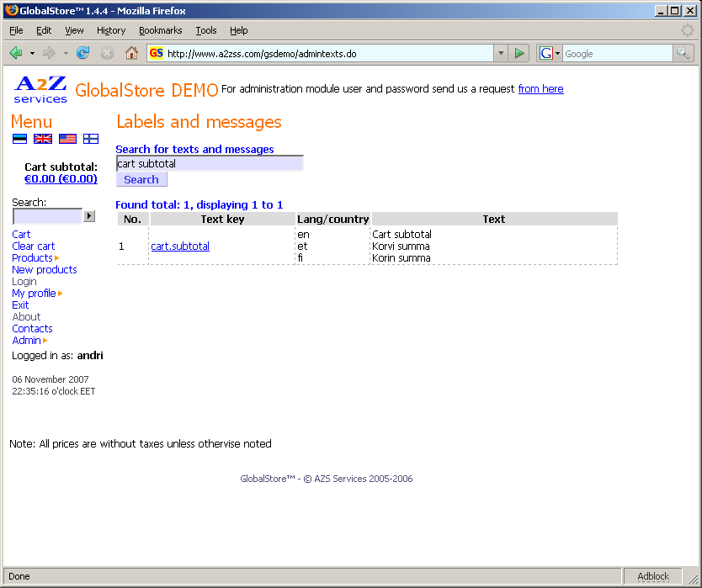The height and width of the screenshot is (588, 702).
Task: Switch language with the UK flag
Action: 43,139
